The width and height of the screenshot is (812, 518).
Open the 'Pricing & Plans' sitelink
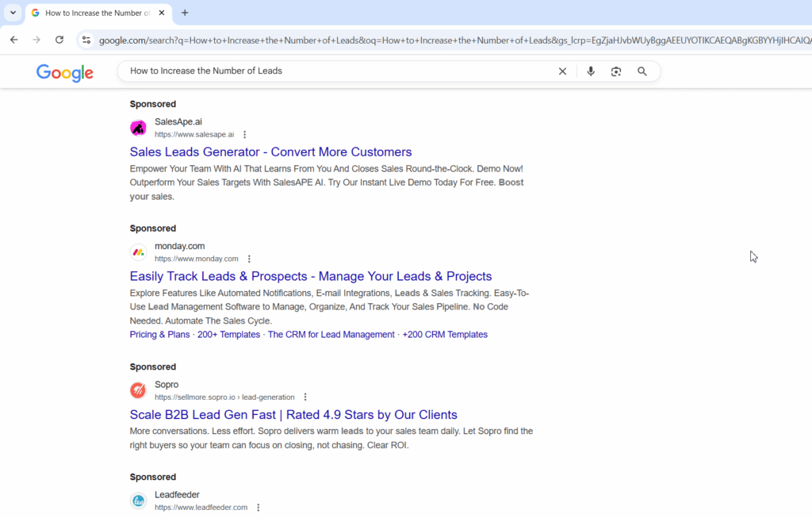click(x=159, y=335)
